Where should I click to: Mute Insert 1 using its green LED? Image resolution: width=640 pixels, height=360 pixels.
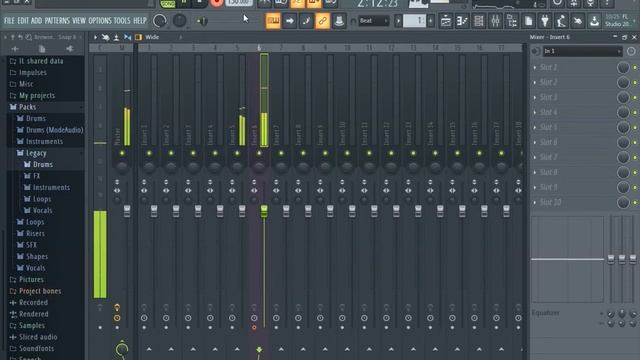[x=149, y=153]
